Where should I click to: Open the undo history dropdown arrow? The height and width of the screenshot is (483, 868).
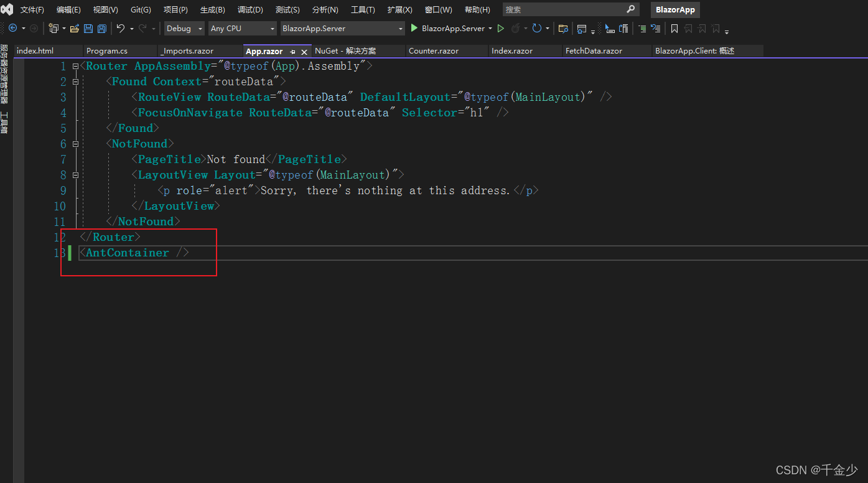[x=132, y=29]
